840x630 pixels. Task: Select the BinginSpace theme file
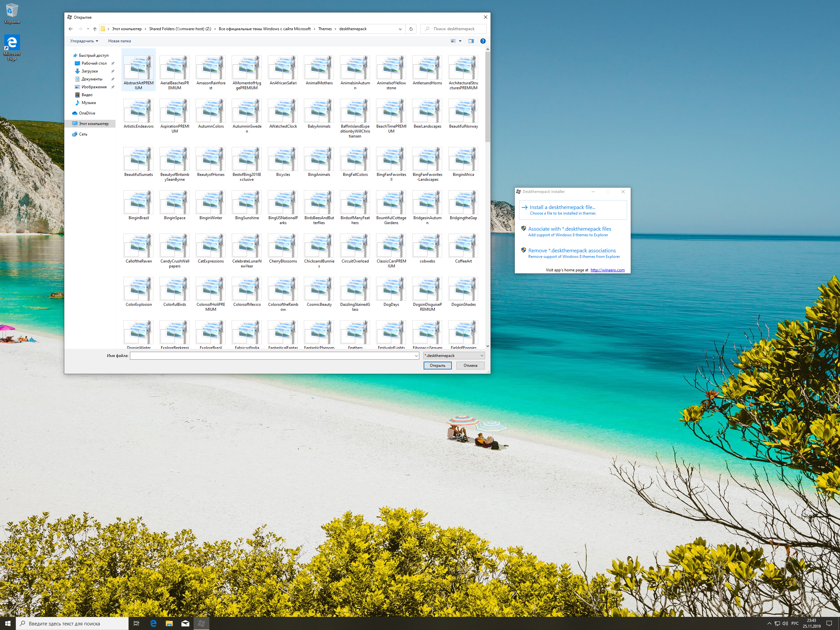tap(174, 205)
